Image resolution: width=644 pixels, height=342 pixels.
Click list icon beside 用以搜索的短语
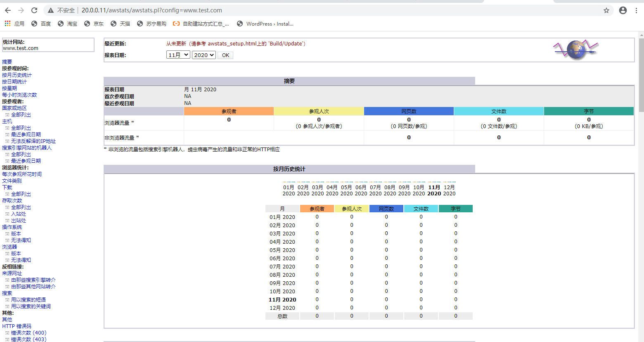coord(7,300)
